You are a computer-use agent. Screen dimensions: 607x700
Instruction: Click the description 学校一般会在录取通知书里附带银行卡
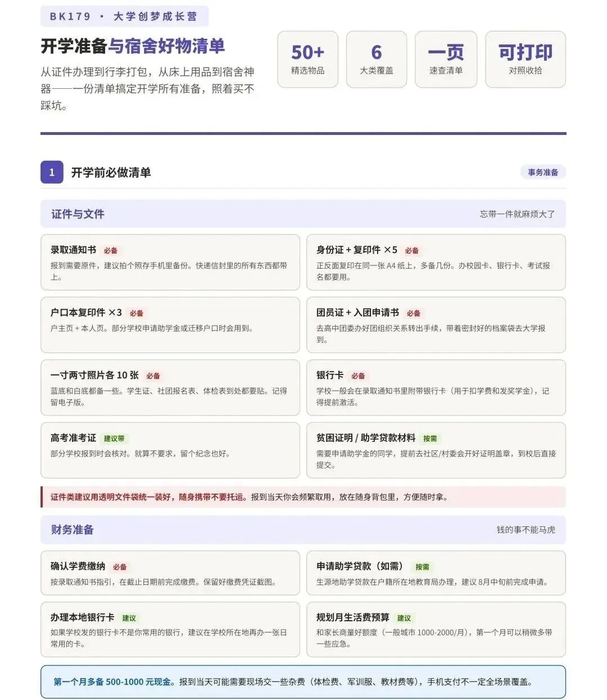433,396
